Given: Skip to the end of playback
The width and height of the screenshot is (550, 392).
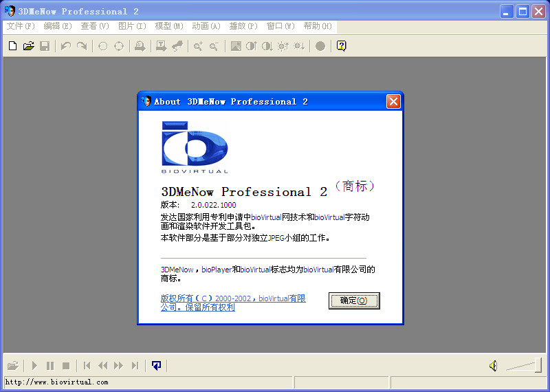Looking at the screenshot, I should click(x=135, y=366).
